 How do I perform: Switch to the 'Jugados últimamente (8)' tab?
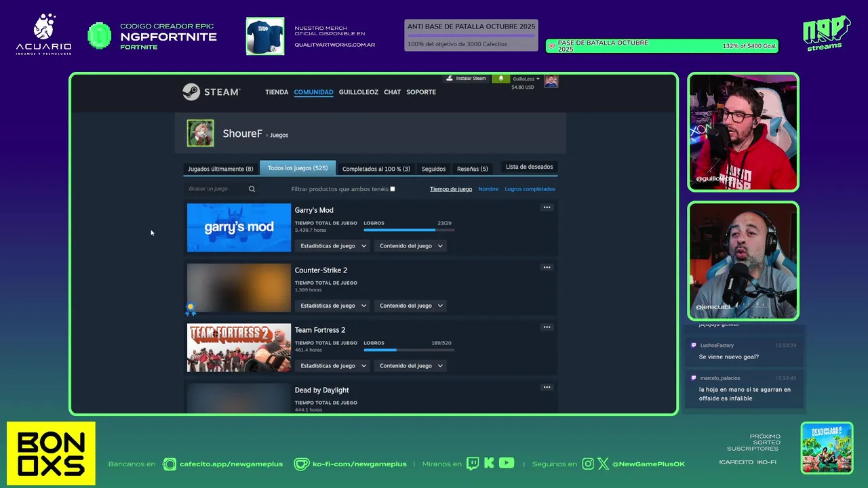tap(220, 169)
